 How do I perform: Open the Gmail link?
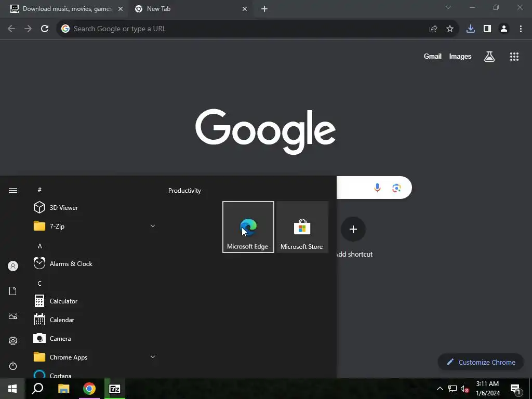click(x=433, y=56)
